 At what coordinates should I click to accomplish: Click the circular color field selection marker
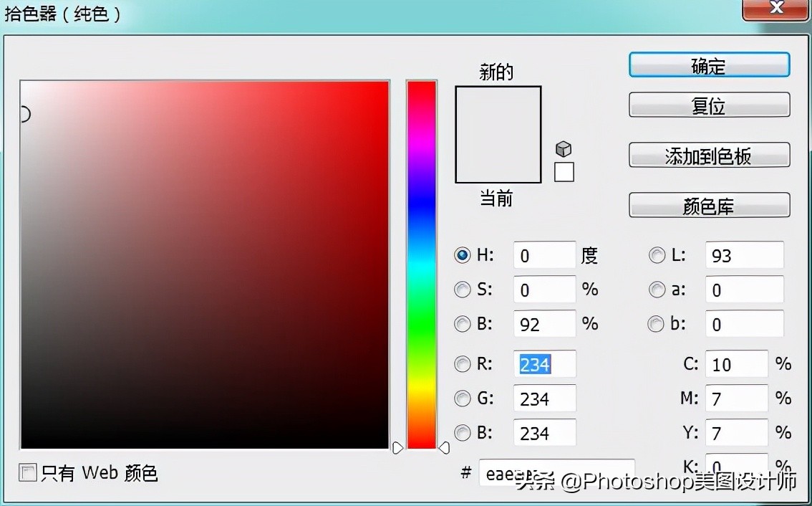tap(23, 114)
